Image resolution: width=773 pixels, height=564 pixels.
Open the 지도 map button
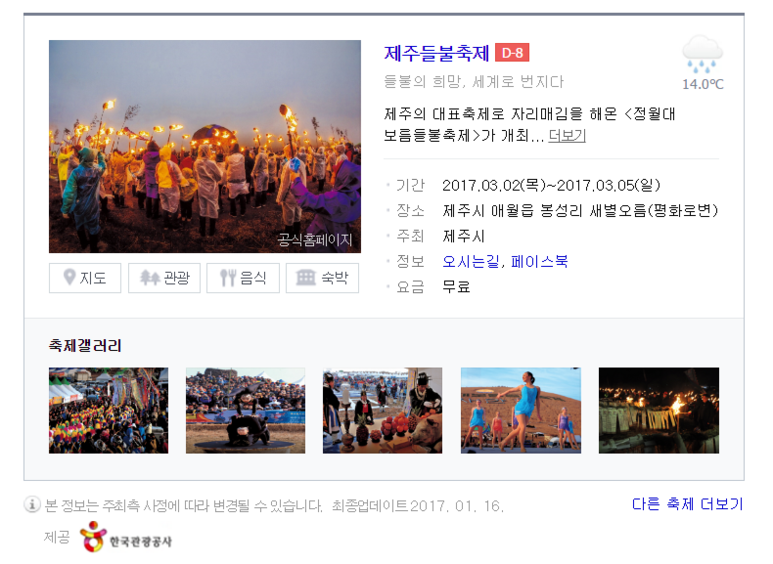(85, 278)
